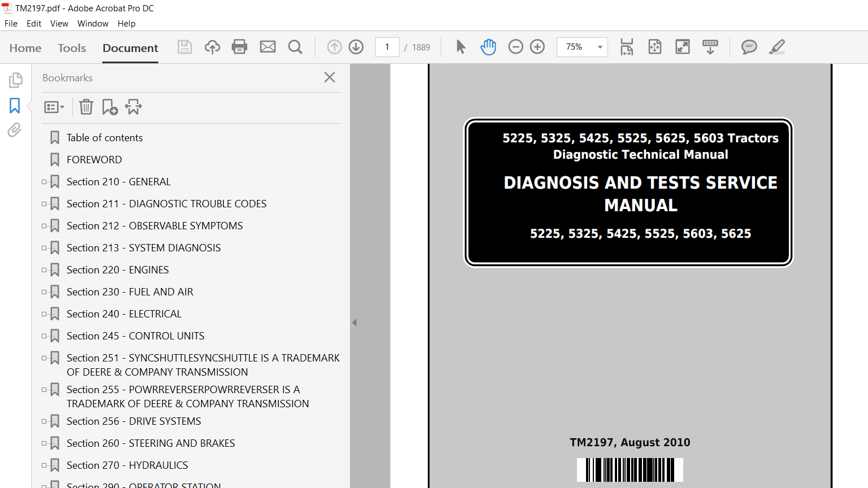This screenshot has height=488, width=868.
Task: Collapse the navigation pane with arrow handle
Action: pyautogui.click(x=354, y=323)
